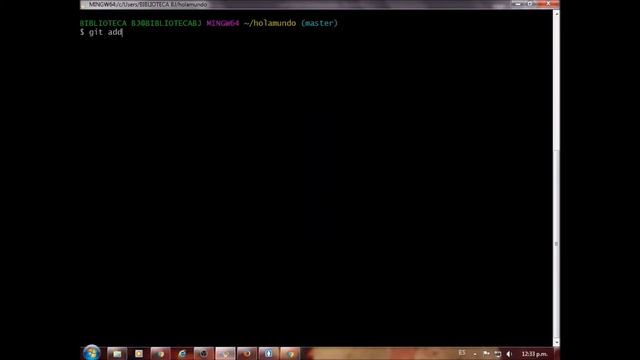This screenshot has height=360, width=640.
Task: Click the scrollbar down arrow in the terminal
Action: [x=556, y=342]
